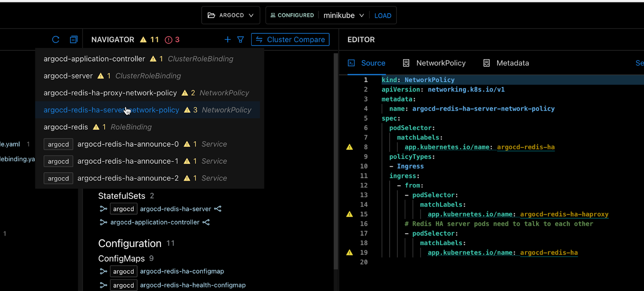Click argocd-redis-ha-configmap in ConfigMaps list

tap(182, 271)
